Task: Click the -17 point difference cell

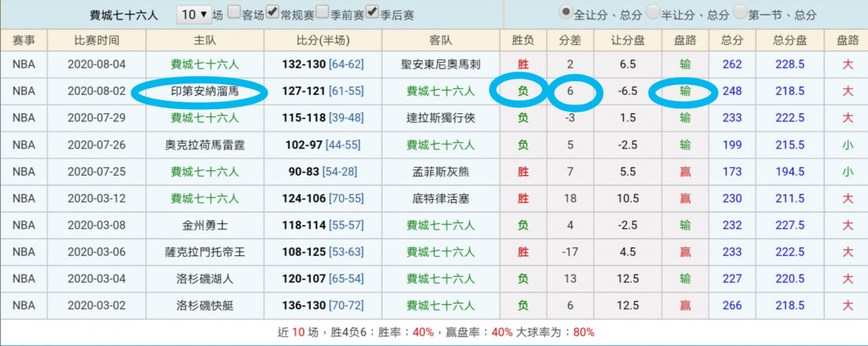Action: coord(570,251)
